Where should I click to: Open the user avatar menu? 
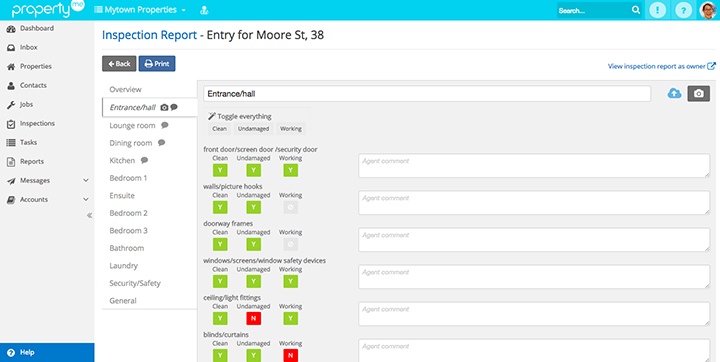click(709, 10)
